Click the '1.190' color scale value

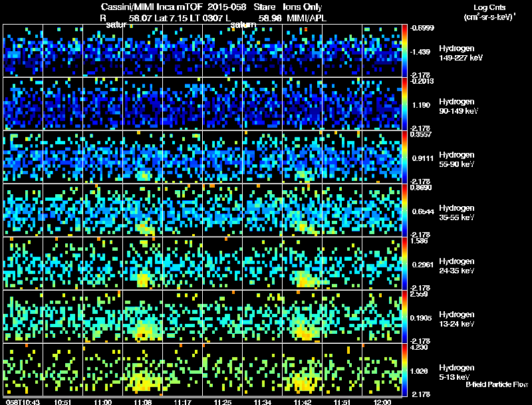tap(421, 105)
